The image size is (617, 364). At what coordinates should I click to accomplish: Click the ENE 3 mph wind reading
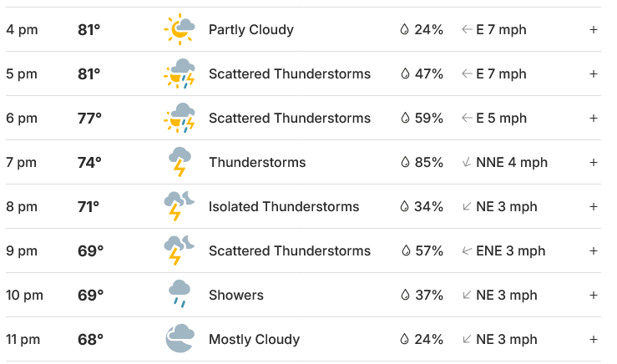pos(510,250)
